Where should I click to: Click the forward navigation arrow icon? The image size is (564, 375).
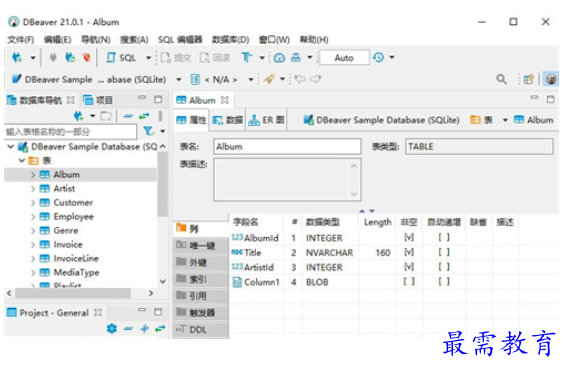click(x=315, y=79)
